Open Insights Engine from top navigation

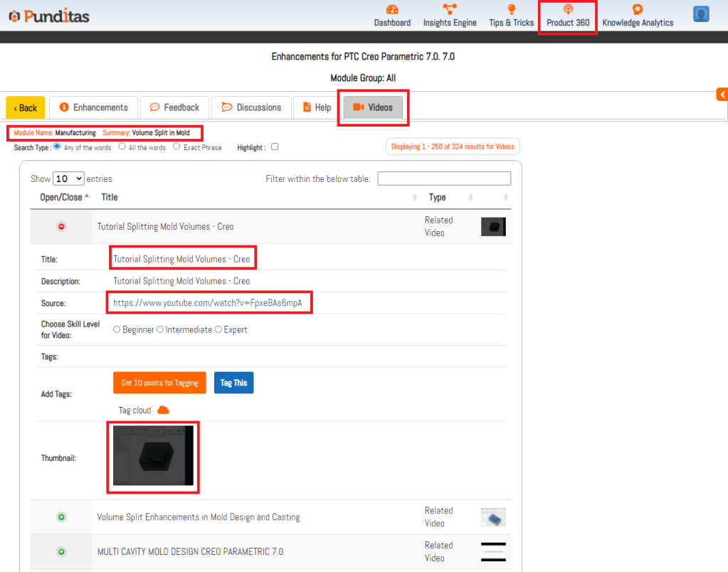click(450, 10)
